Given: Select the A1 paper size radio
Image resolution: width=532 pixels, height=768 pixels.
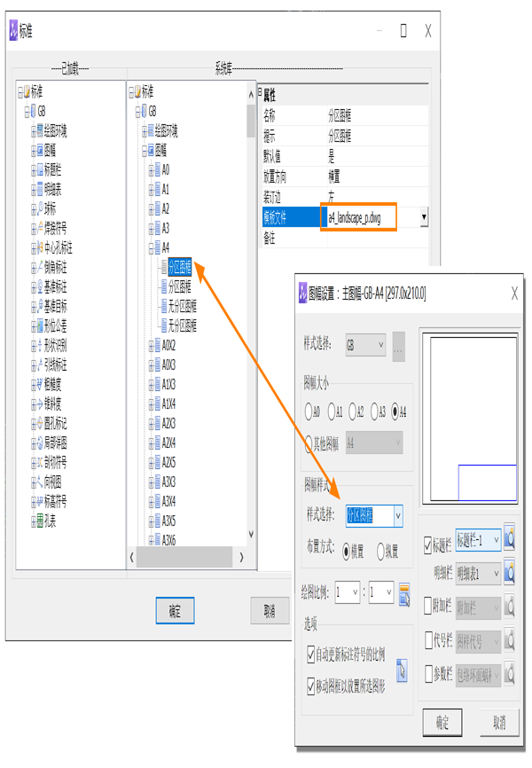Looking at the screenshot, I should click(x=332, y=411).
